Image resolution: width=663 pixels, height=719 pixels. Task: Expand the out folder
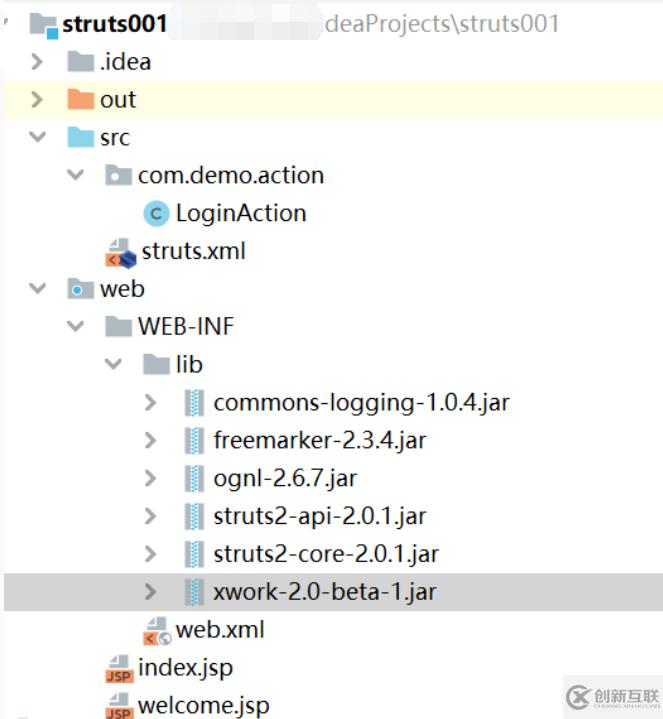(37, 100)
